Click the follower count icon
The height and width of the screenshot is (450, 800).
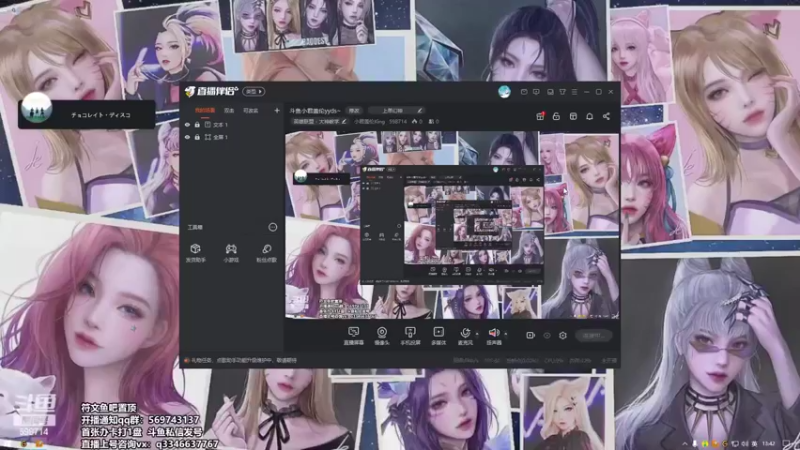[x=433, y=121]
